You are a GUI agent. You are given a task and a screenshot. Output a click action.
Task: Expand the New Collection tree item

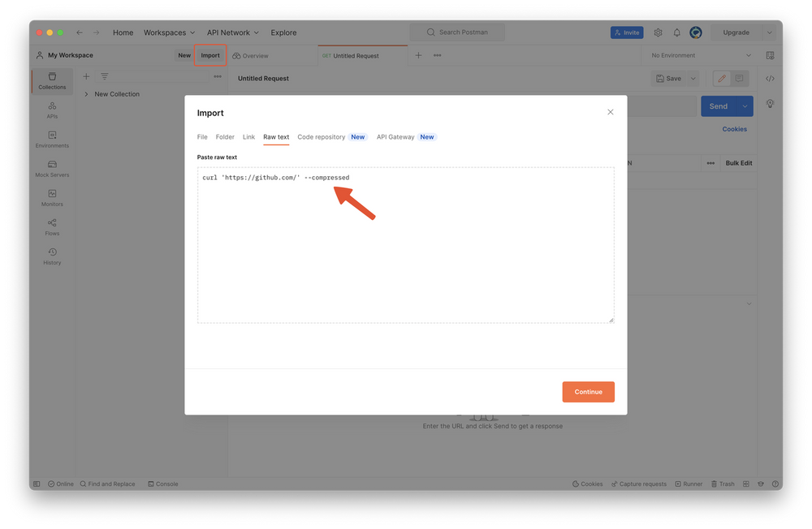87,94
